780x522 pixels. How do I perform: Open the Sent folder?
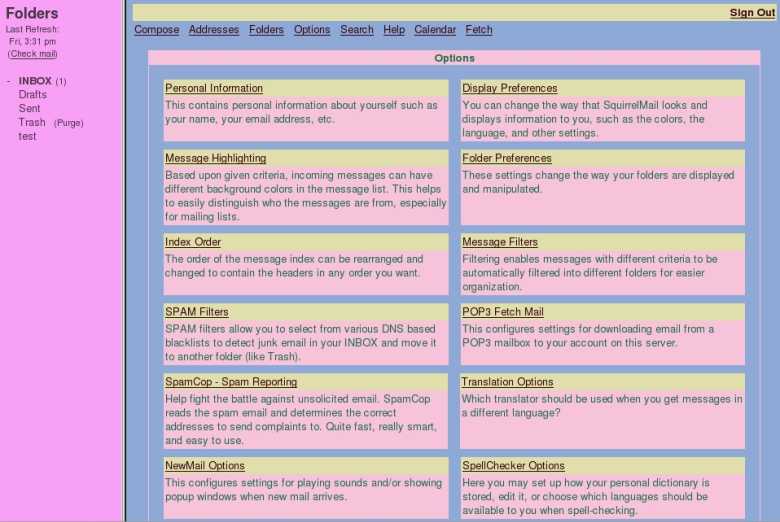pos(29,109)
